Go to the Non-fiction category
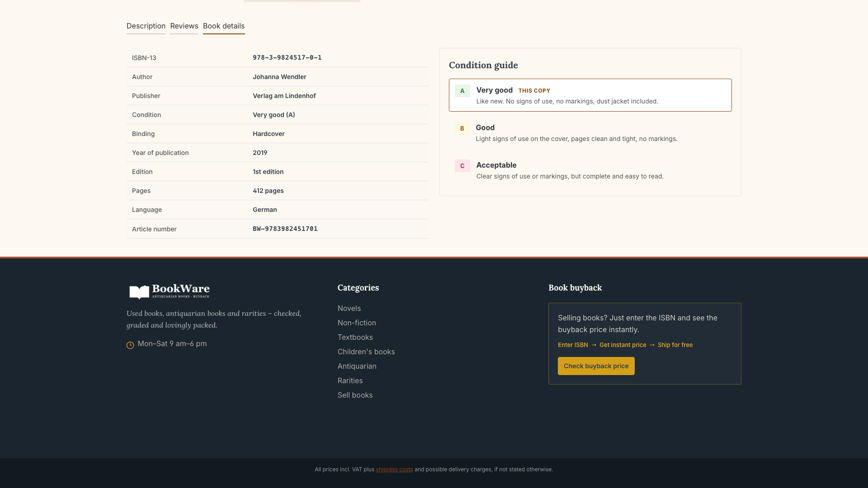The height and width of the screenshot is (488, 868). click(x=357, y=323)
